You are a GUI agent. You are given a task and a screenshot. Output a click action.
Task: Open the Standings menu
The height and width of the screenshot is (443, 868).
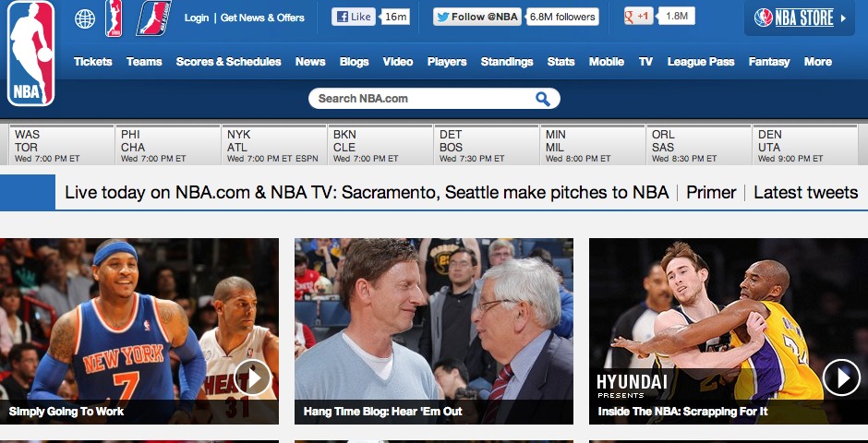point(507,62)
